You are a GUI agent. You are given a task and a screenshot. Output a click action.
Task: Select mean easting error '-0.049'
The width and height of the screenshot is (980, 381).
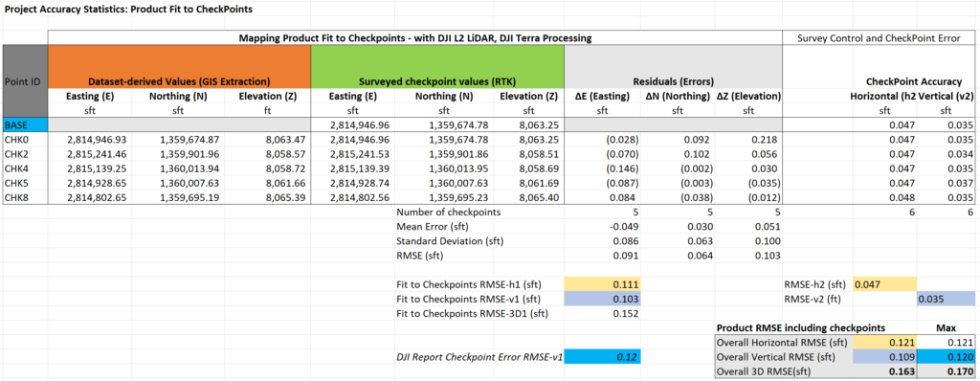click(624, 226)
